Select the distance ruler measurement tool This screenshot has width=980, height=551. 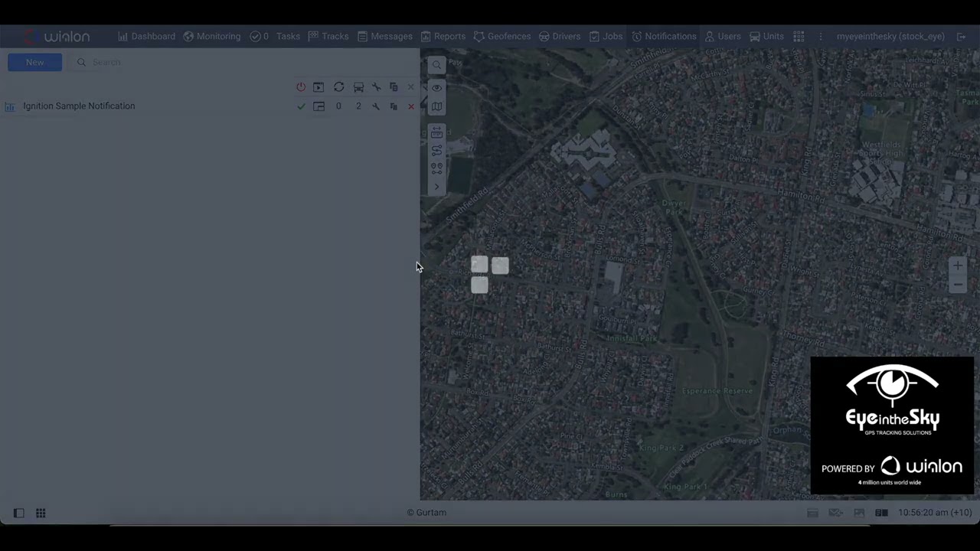pyautogui.click(x=436, y=132)
